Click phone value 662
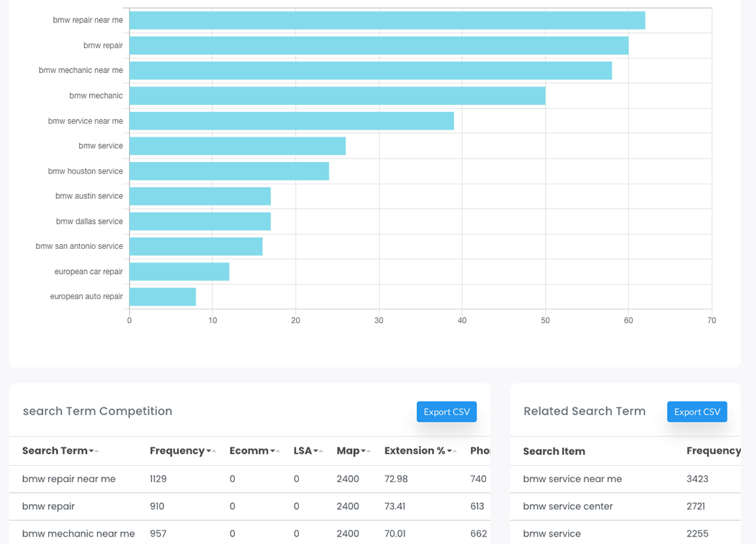 click(478, 534)
